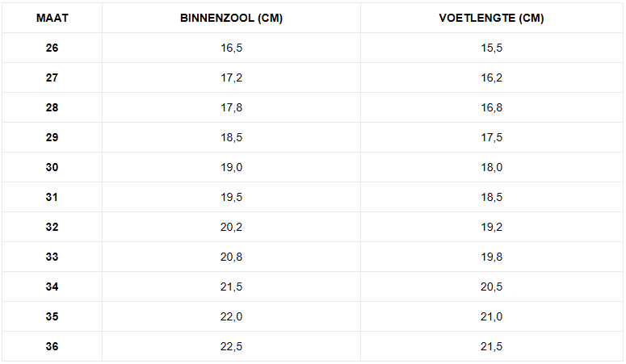
Task: Select size 33 row label
Action: click(x=52, y=257)
